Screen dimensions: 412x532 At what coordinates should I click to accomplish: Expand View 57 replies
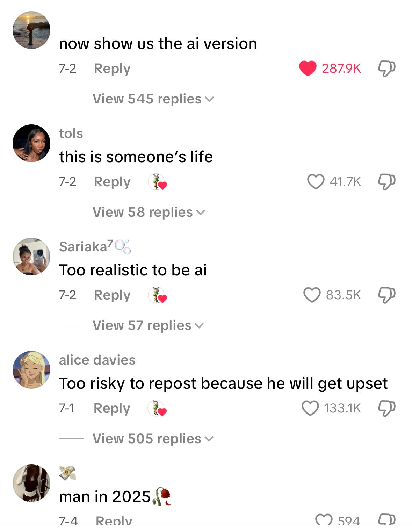click(148, 325)
